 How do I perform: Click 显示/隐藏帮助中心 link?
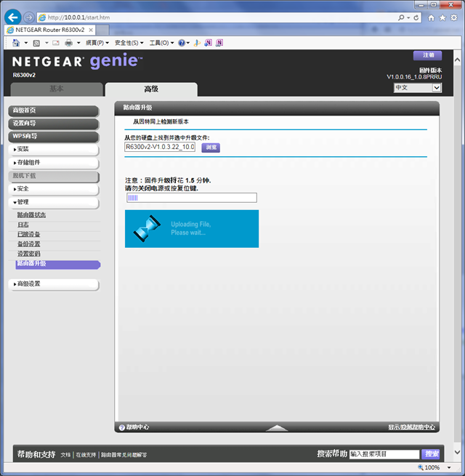(411, 427)
